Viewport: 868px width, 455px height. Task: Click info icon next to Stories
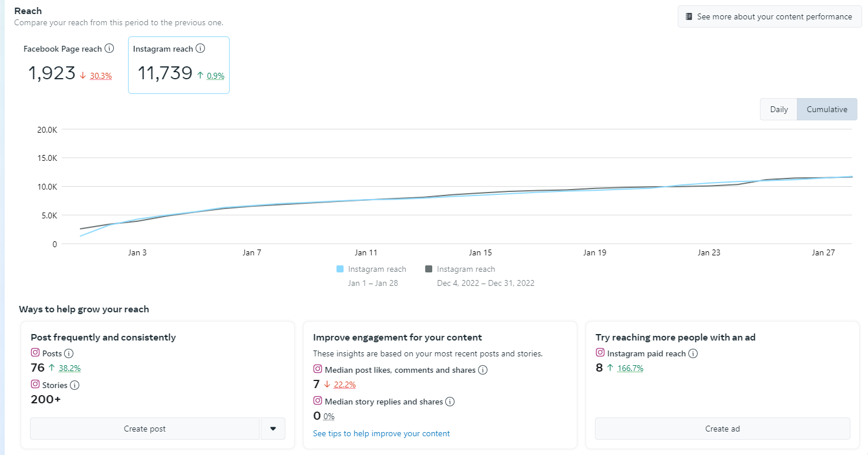(x=75, y=385)
